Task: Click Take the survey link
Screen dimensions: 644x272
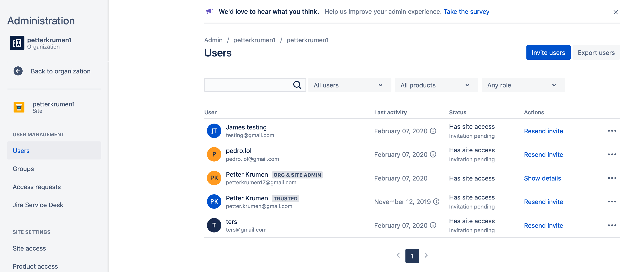Action: 466,12
